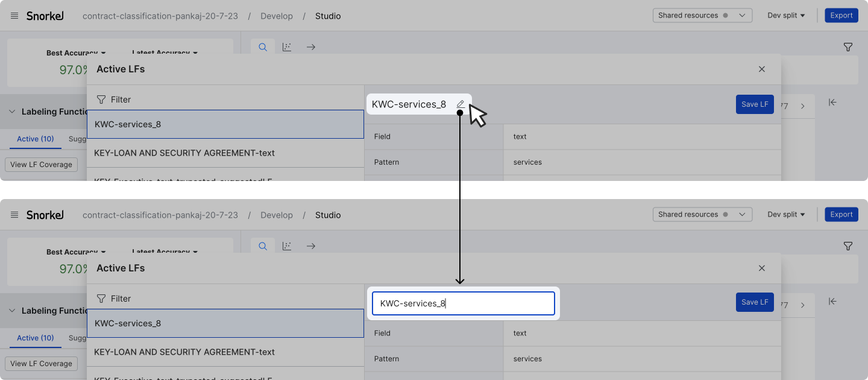Select KEY-LOAN AND SECURITY AGREEMENT-text in the lower screenshot

tap(225, 352)
